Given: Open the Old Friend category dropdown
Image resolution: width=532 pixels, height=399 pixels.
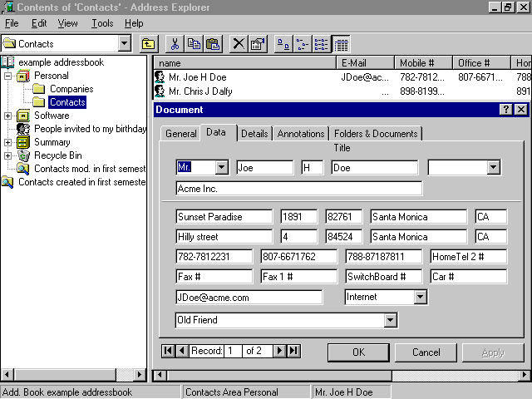Looking at the screenshot, I should click(x=391, y=320).
